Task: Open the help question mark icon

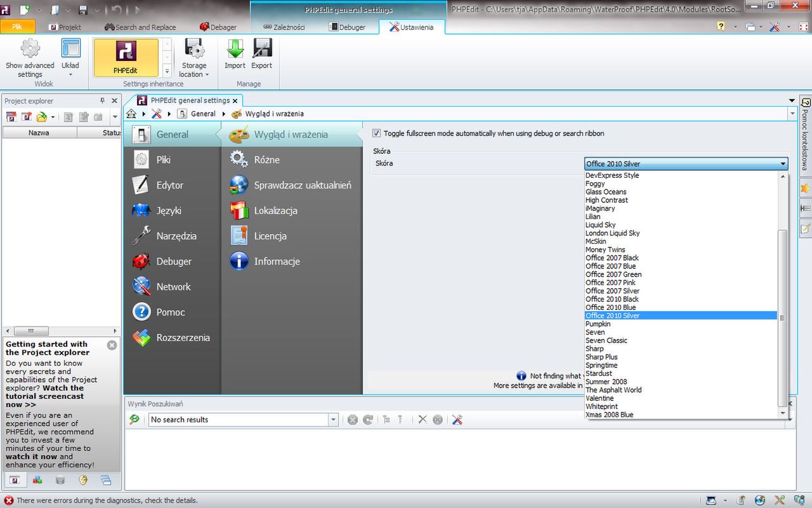Action: coord(721,27)
